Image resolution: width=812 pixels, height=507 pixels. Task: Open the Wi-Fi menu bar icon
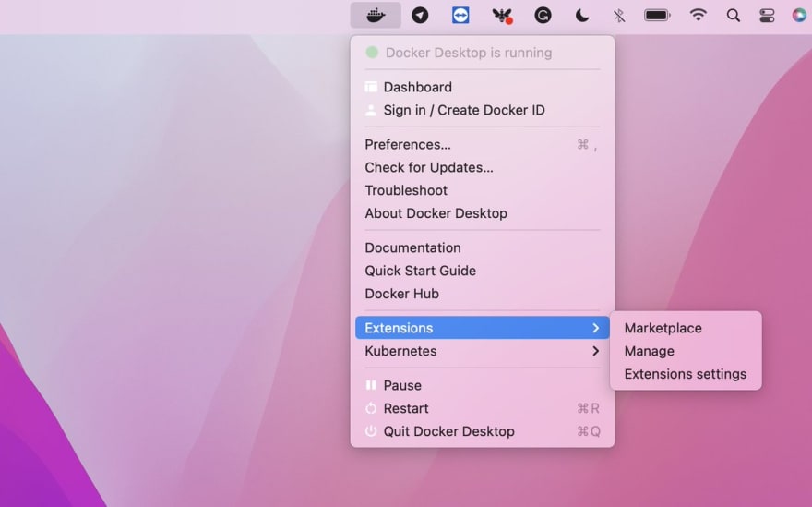click(699, 15)
